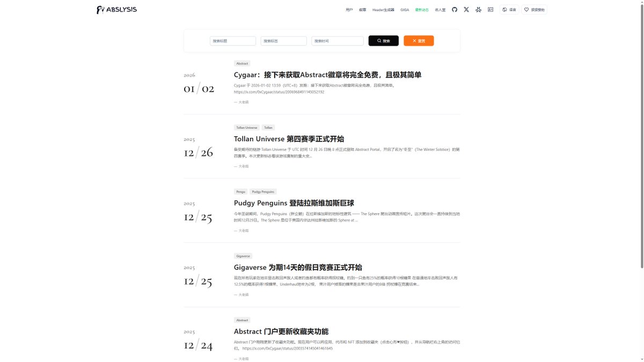Screen dimensions: 644x362
Task: Open the GitHub icon link in header
Action: coord(455,10)
